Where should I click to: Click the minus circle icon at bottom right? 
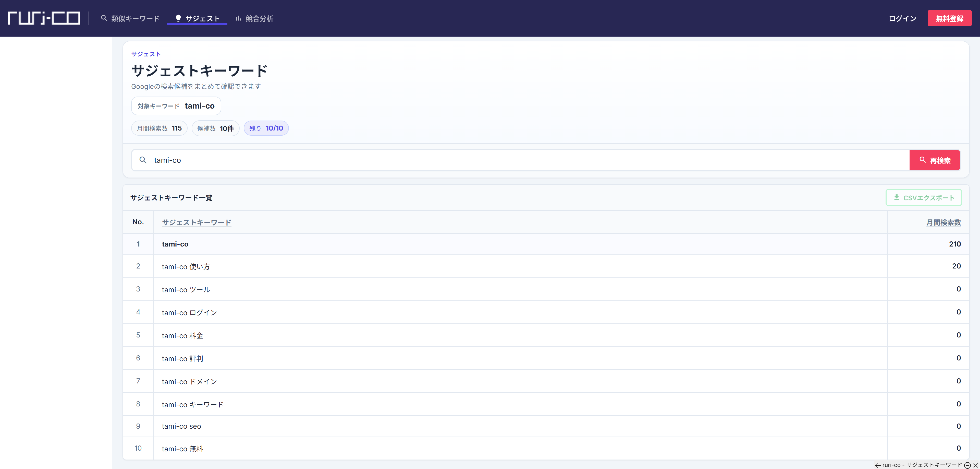point(967,465)
